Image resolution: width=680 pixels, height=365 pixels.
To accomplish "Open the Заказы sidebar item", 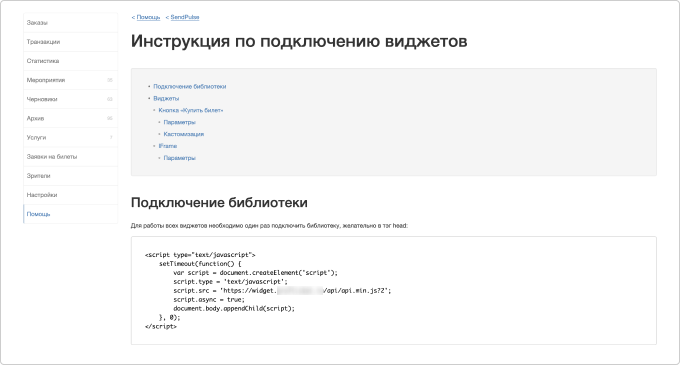I will pos(70,23).
